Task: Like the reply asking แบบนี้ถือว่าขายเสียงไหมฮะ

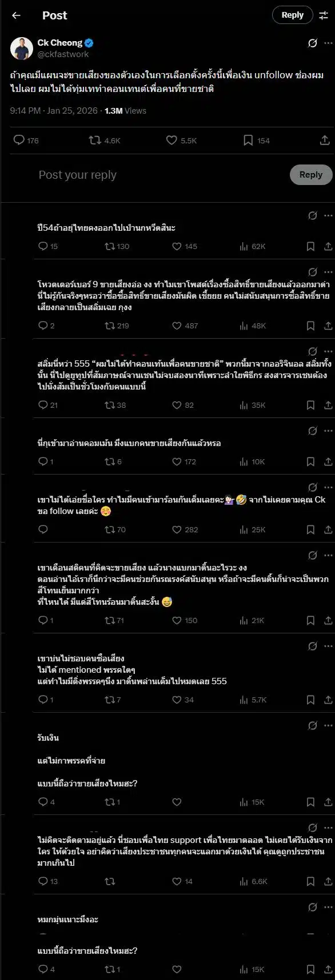Action: pyautogui.click(x=176, y=801)
